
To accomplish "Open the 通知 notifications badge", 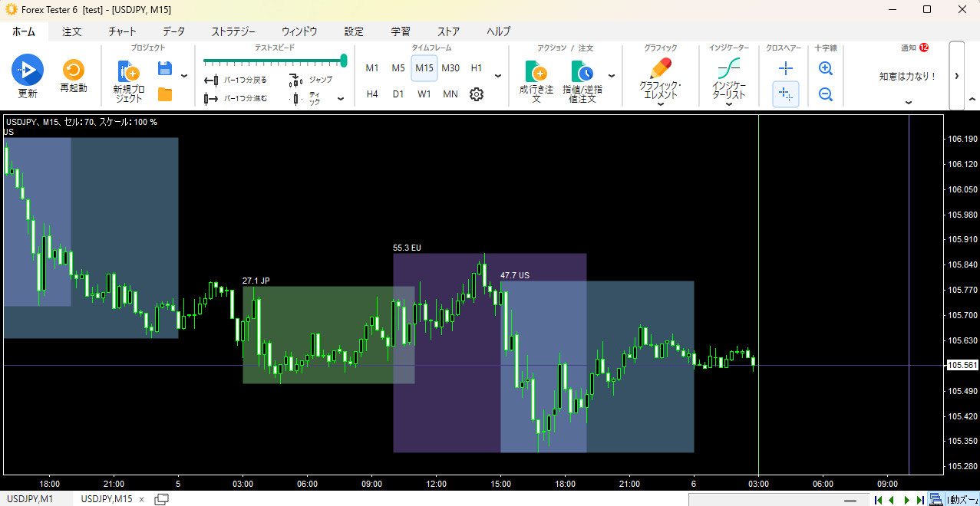I will pyautogui.click(x=924, y=48).
